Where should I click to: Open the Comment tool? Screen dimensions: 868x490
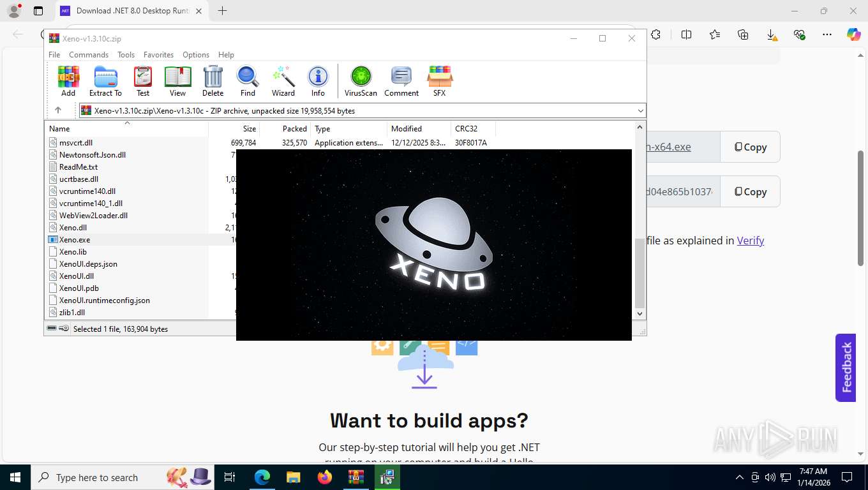[401, 81]
